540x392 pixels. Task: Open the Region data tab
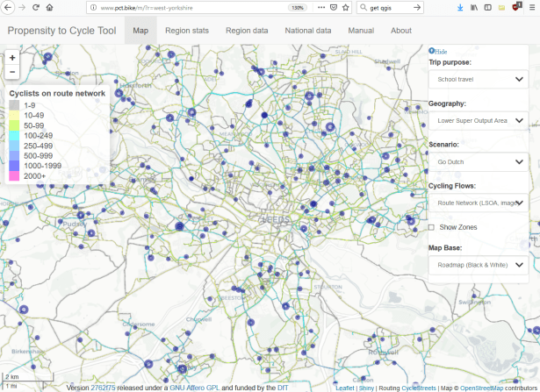tap(247, 31)
